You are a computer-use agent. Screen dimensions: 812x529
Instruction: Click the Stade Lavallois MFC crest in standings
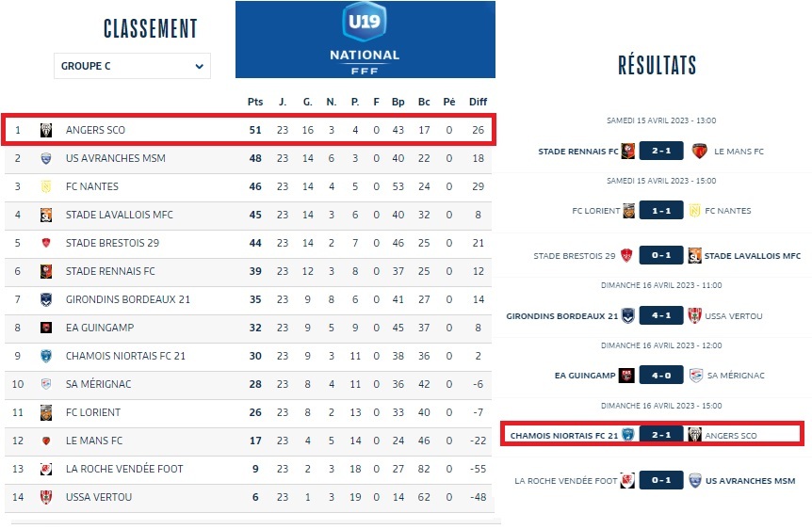[x=45, y=215]
